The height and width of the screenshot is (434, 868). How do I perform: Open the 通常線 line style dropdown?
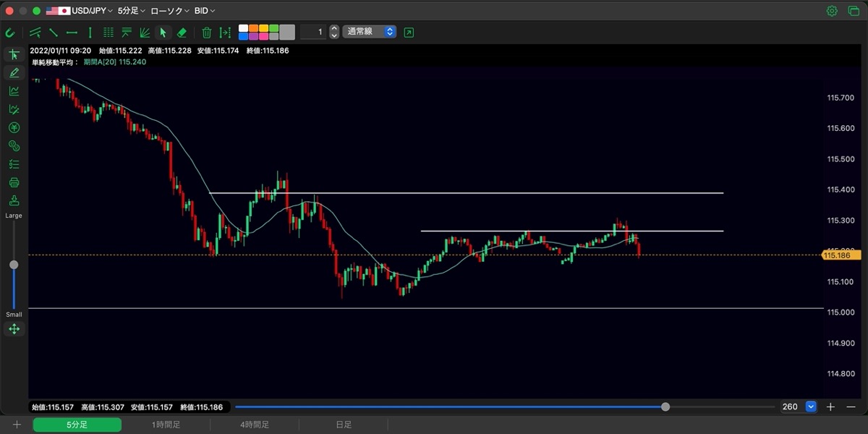tap(370, 32)
